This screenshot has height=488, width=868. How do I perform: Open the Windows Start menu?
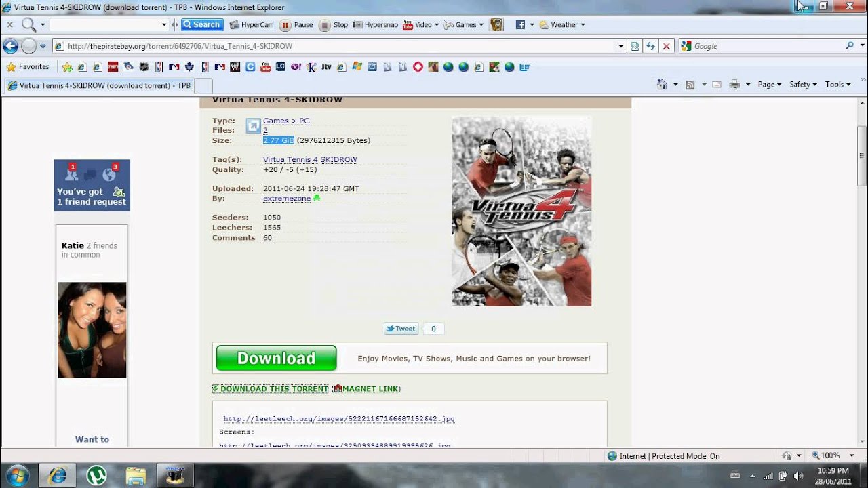click(16, 474)
